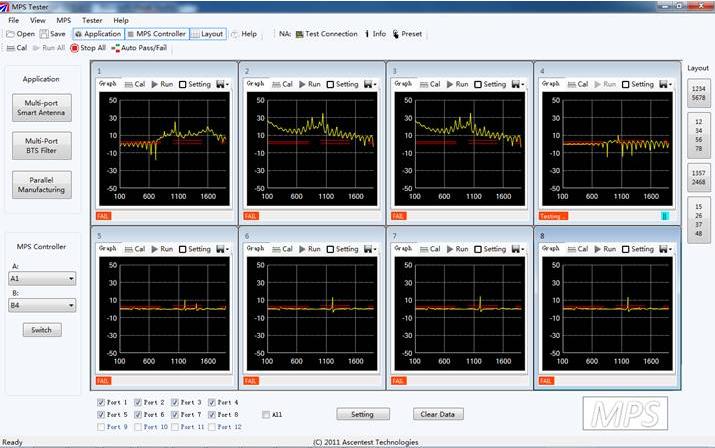
Task: Open the Tester menu
Action: (92, 20)
